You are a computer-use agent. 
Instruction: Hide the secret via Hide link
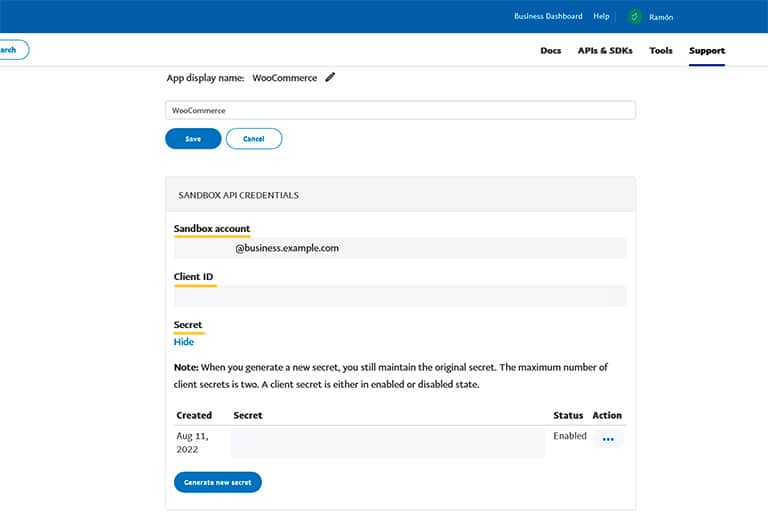[x=184, y=342]
